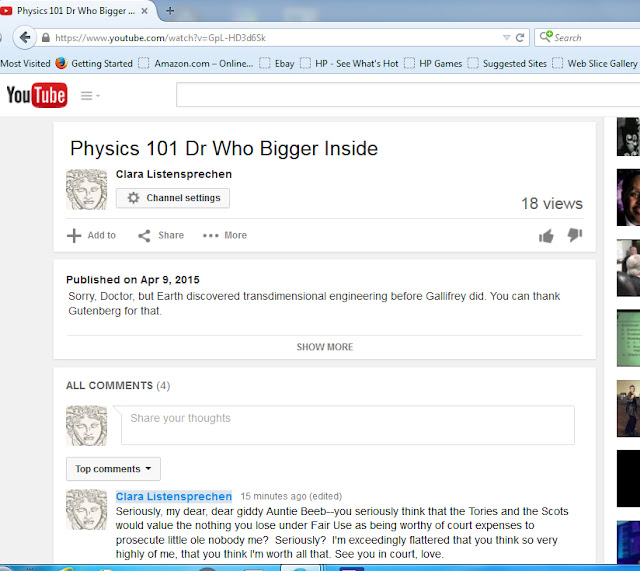Open the Most Visited bookmark folder

[x=25, y=64]
